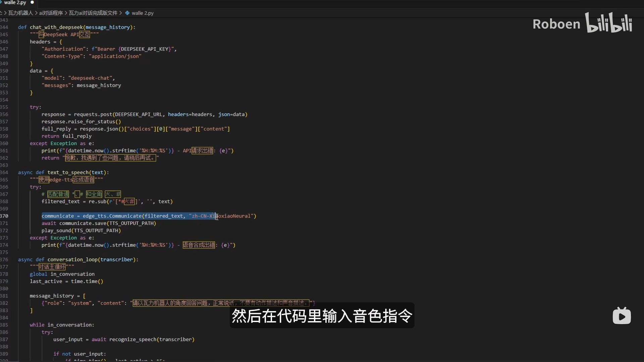This screenshot has width=644, height=362.
Task: Click the Chinese subtitle caption text
Action: (x=322, y=316)
